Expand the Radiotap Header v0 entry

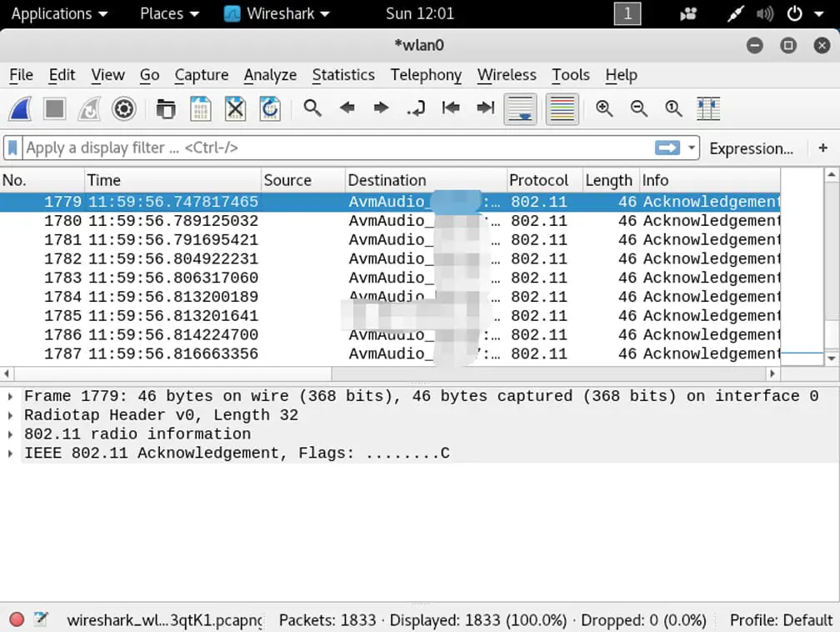click(x=10, y=415)
